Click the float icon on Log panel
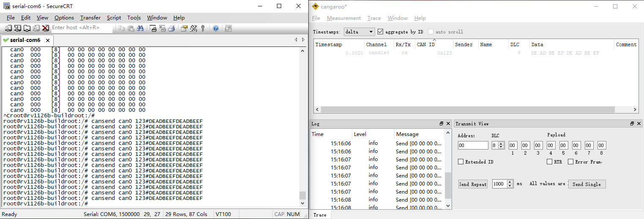The width and height of the screenshot is (644, 219). 442,124
